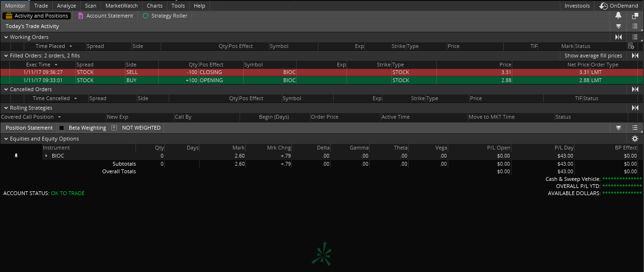Enable the Beta Weighting checkbox
Viewport: 644px width, 272px height.
(61, 128)
